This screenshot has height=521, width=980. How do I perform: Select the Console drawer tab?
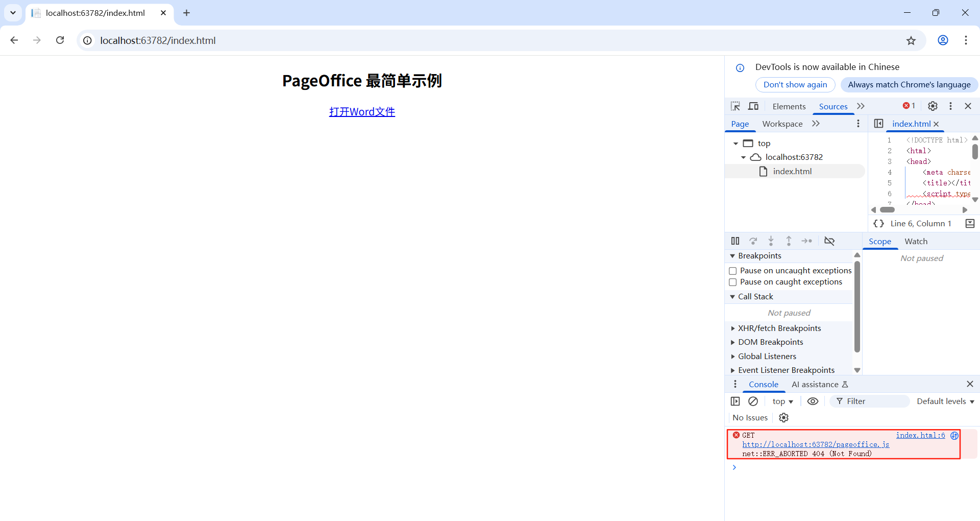point(764,384)
